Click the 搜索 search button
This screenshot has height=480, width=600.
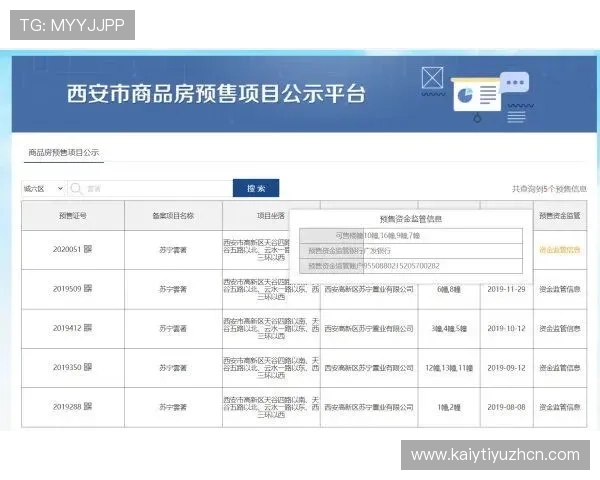click(x=256, y=188)
